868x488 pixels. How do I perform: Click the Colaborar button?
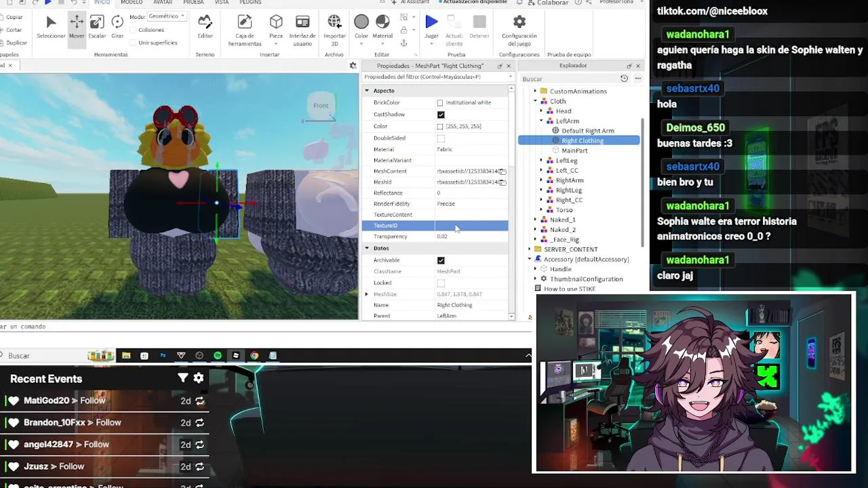pos(547,3)
